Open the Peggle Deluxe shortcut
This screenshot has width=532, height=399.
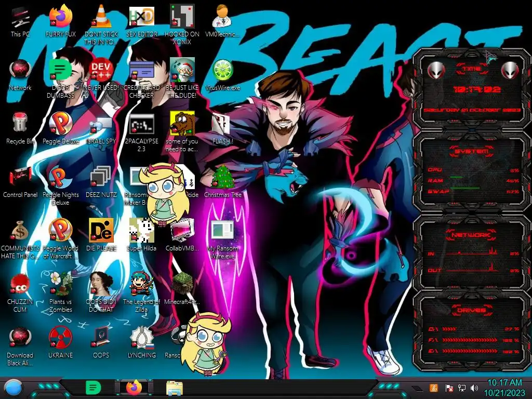tap(60, 129)
